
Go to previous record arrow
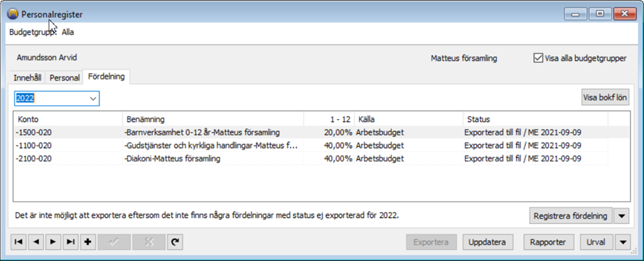coord(35,242)
